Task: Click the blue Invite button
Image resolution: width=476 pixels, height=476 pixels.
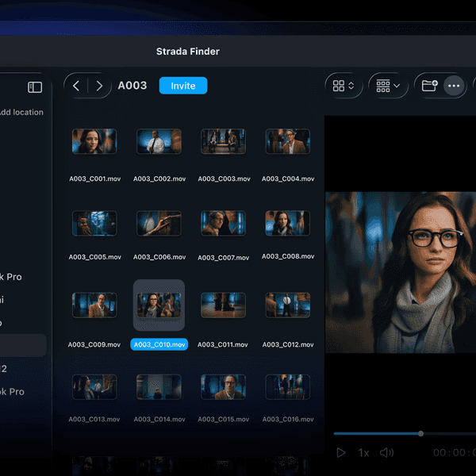Action: pos(183,86)
